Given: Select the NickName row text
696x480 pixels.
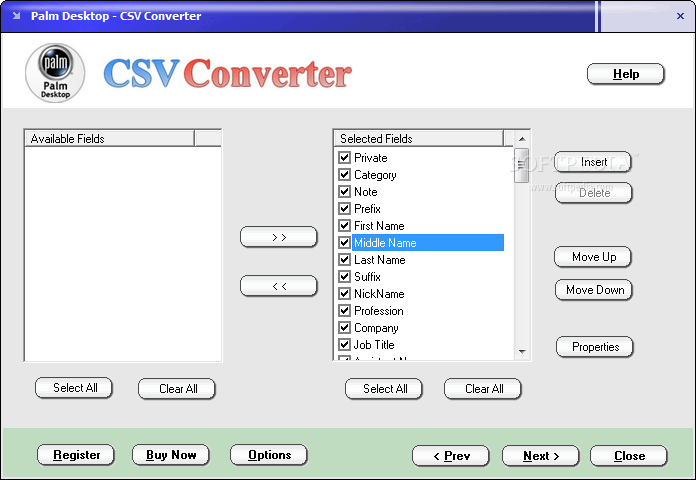Looking at the screenshot, I should click(379, 294).
